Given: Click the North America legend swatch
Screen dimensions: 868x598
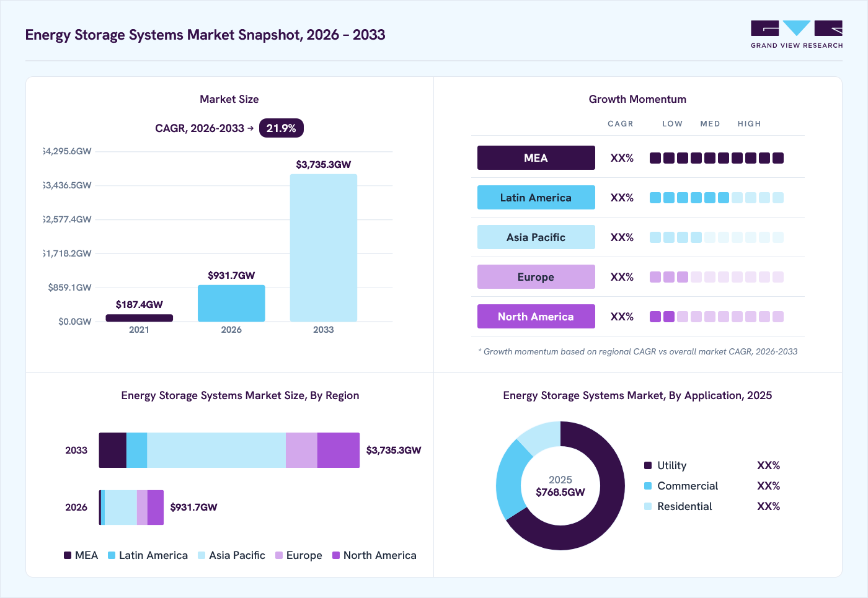Looking at the screenshot, I should click(336, 555).
